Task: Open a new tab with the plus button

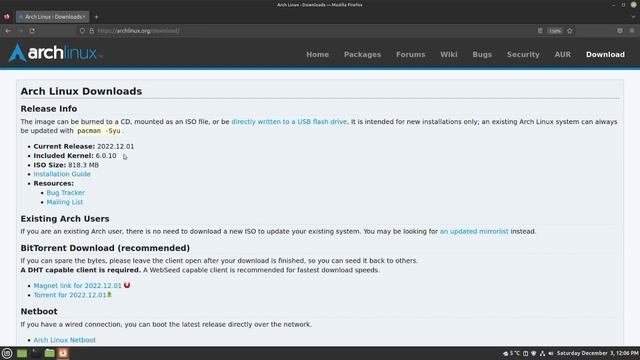Action: coord(96,17)
